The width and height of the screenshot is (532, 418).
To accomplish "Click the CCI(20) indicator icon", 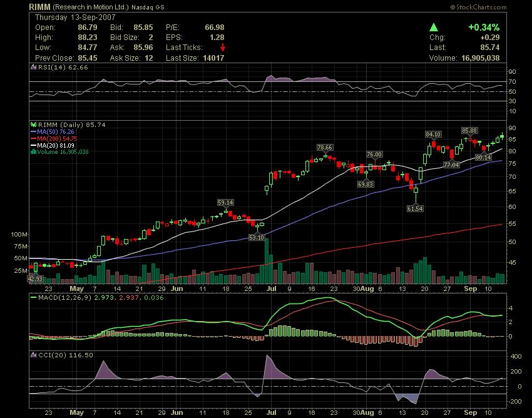I will (33, 355).
